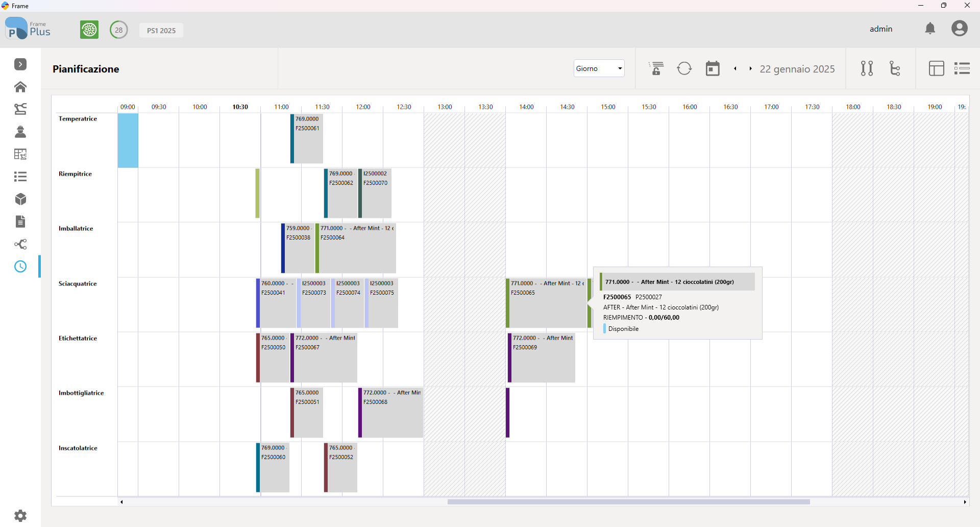This screenshot has height=527, width=980.
Task: Go to next day arrow
Action: [751, 68]
